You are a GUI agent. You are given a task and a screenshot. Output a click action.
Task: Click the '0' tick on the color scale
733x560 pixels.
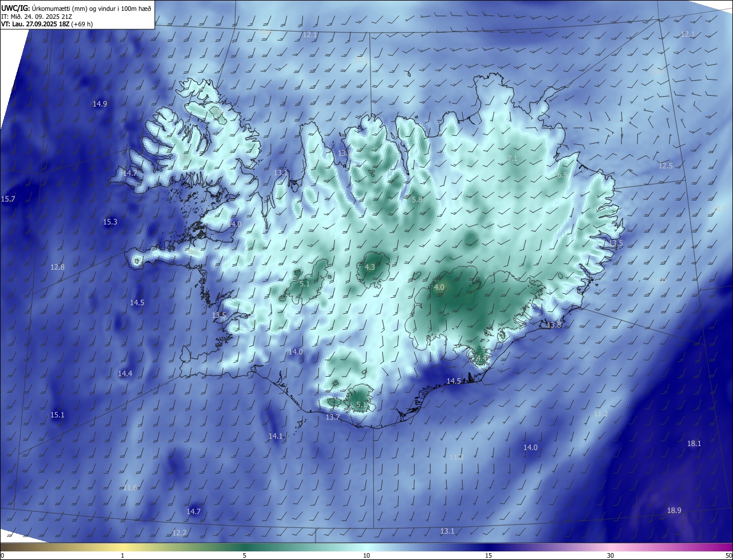[2, 555]
